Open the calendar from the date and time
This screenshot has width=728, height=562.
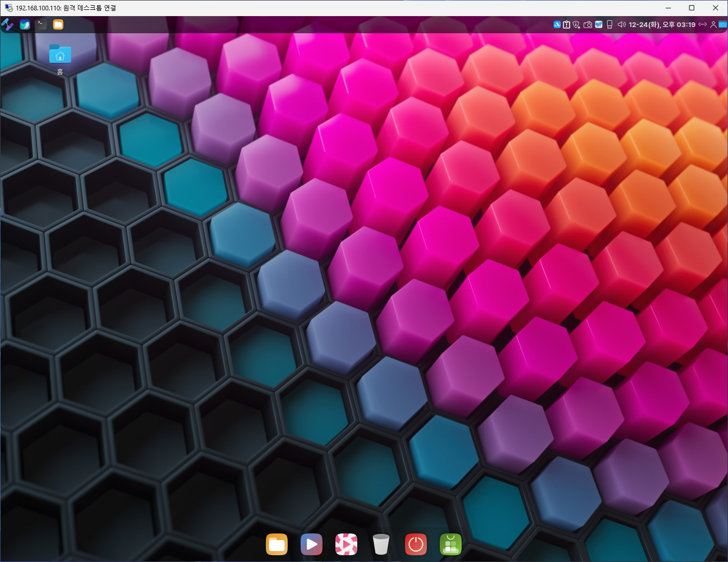[x=662, y=24]
